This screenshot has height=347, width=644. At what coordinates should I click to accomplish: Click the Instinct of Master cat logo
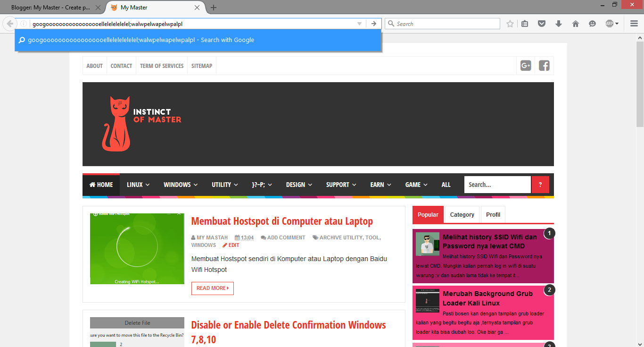click(x=141, y=124)
